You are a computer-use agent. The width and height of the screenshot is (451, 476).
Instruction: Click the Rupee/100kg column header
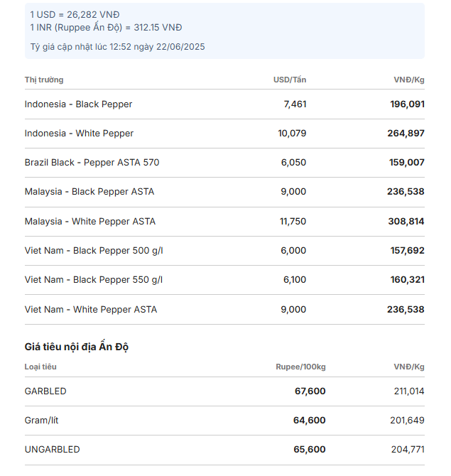pos(300,367)
